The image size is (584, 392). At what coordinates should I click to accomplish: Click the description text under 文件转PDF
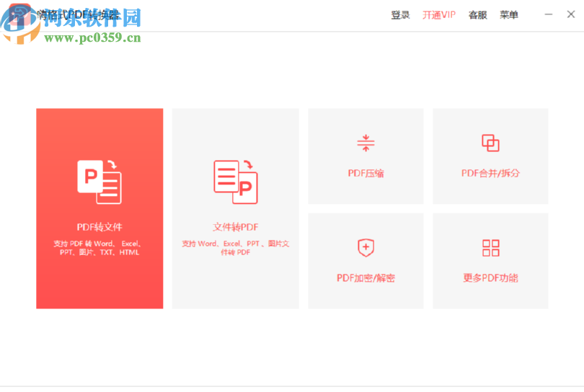235,248
